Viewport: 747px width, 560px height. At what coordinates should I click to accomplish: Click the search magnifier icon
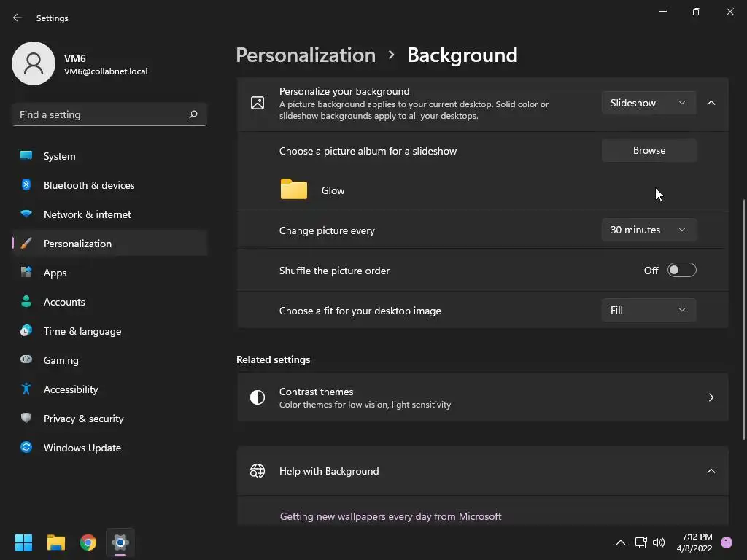(x=193, y=114)
